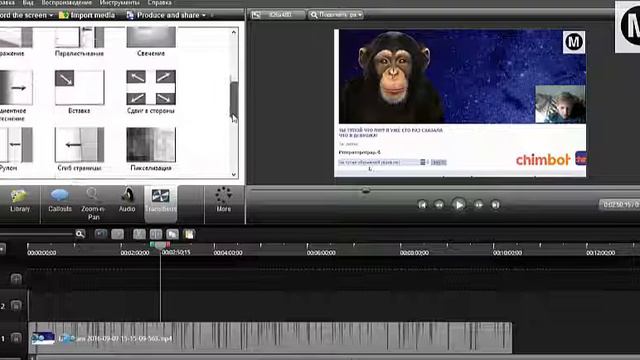
Task: Open the Справка menu
Action: [159, 2]
